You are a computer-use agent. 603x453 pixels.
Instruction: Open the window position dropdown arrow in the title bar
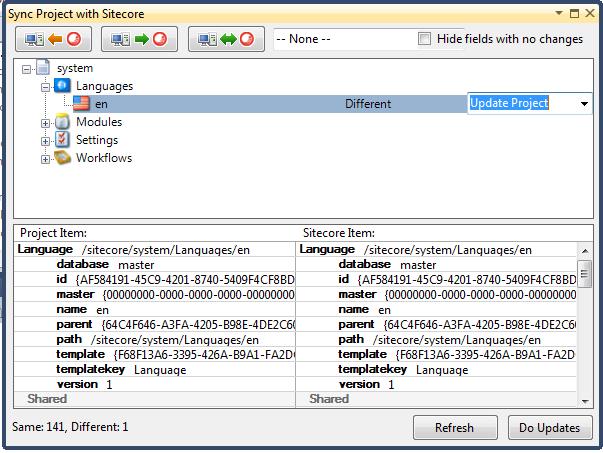tap(559, 13)
